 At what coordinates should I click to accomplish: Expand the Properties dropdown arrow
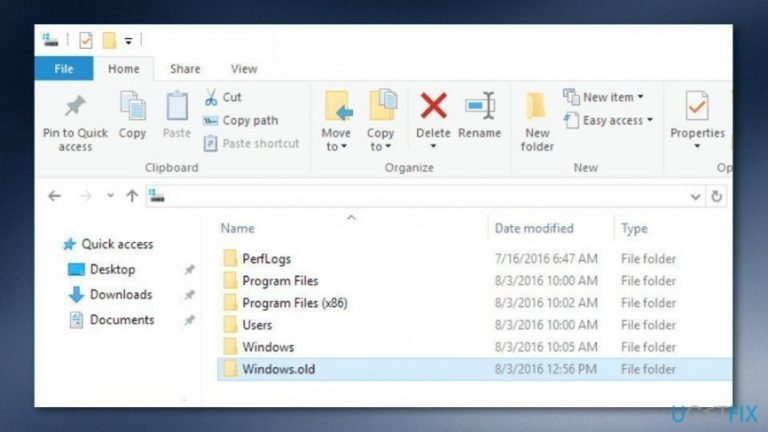click(x=697, y=146)
